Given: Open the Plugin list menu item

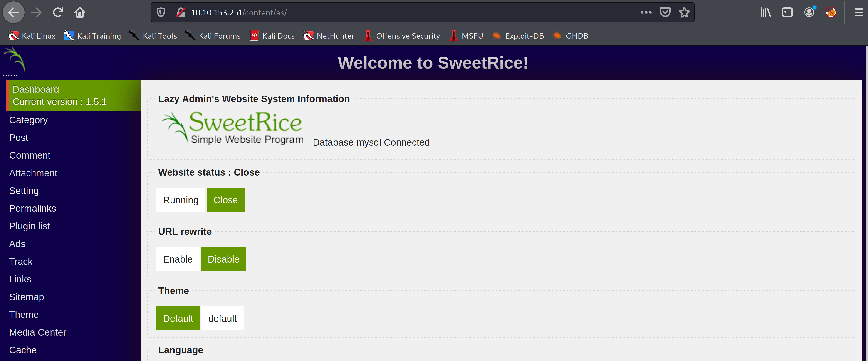Looking at the screenshot, I should (x=29, y=226).
